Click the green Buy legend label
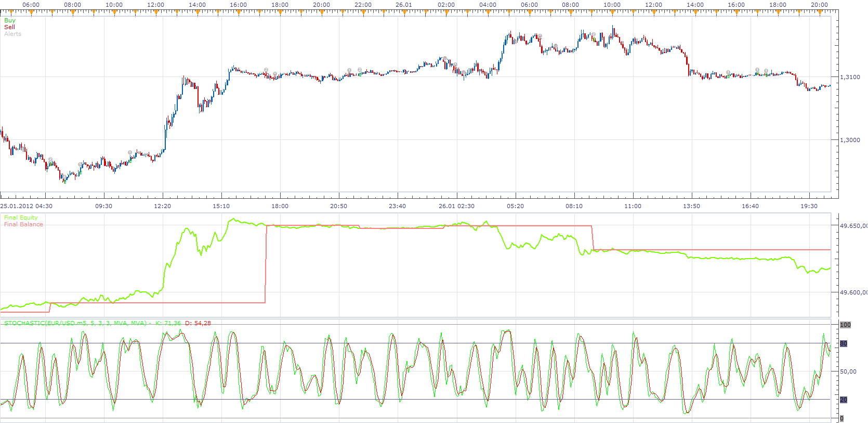Viewport: 868px width, 423px height. (10, 20)
